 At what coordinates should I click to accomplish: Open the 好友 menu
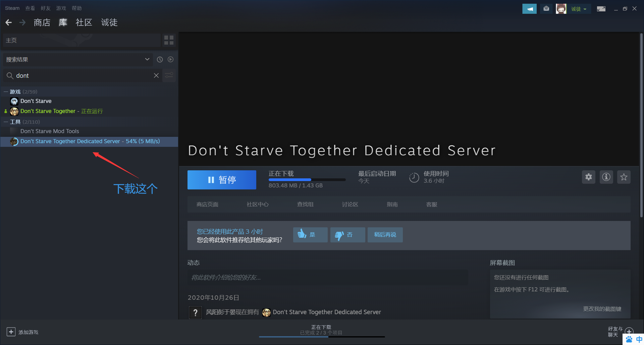[46, 8]
